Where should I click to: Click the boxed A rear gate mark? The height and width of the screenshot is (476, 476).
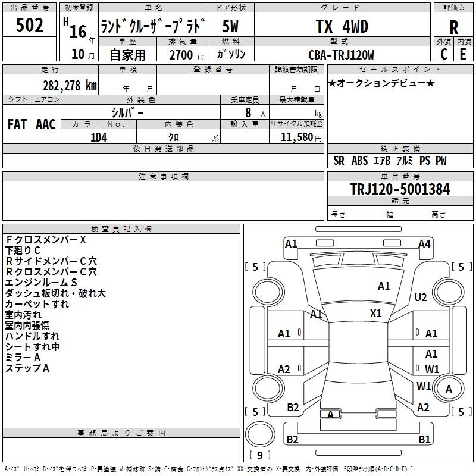[x=330, y=414]
